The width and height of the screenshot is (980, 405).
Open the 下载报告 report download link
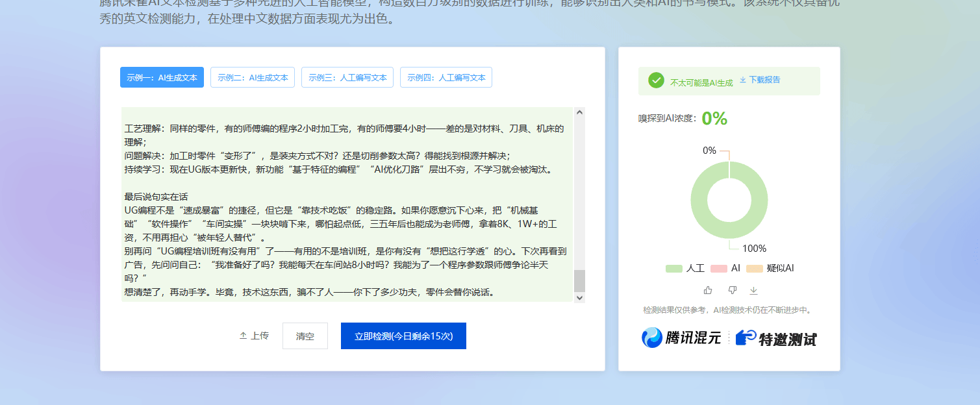coord(759,80)
